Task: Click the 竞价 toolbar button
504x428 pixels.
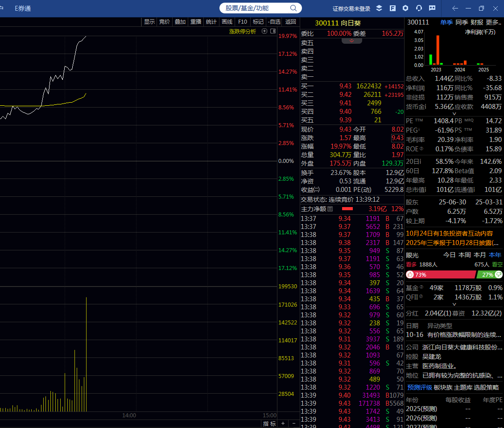Action: click(x=165, y=21)
